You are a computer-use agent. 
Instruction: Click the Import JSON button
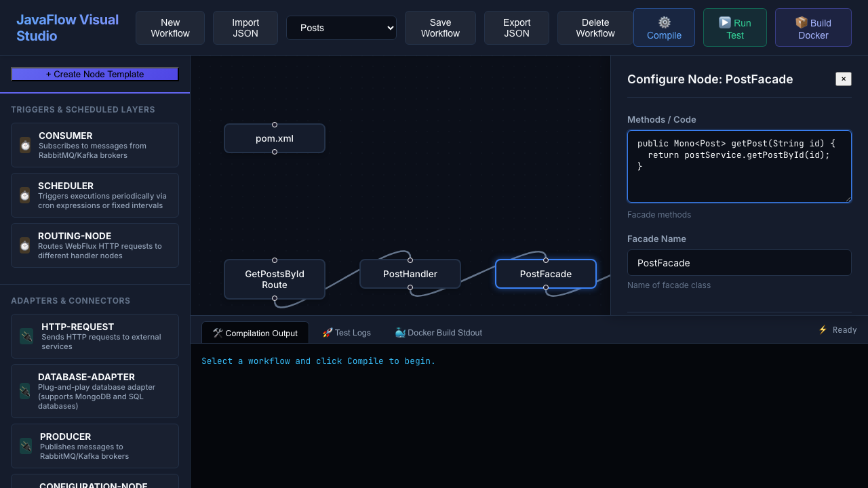(x=245, y=28)
